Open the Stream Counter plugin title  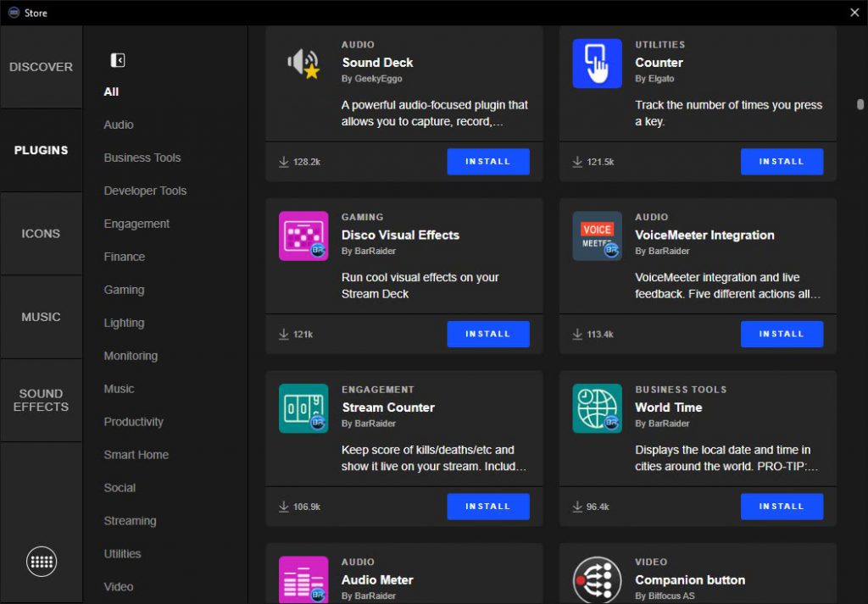(387, 407)
